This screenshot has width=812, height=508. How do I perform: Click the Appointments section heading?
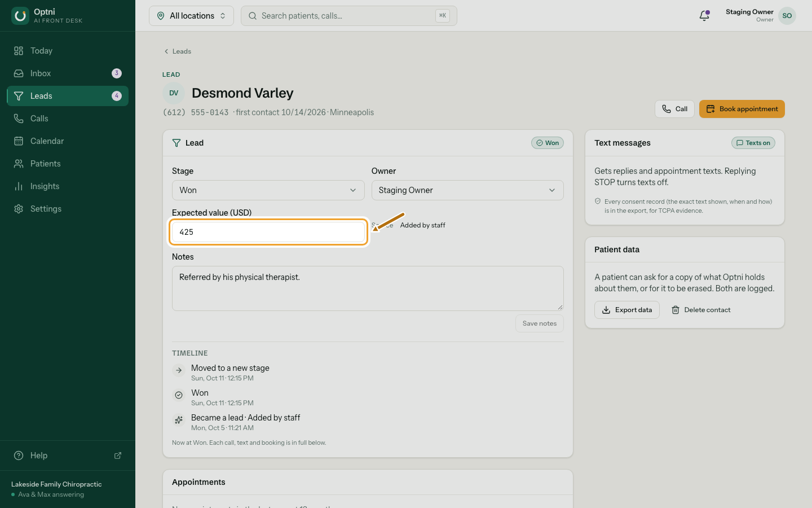click(198, 482)
